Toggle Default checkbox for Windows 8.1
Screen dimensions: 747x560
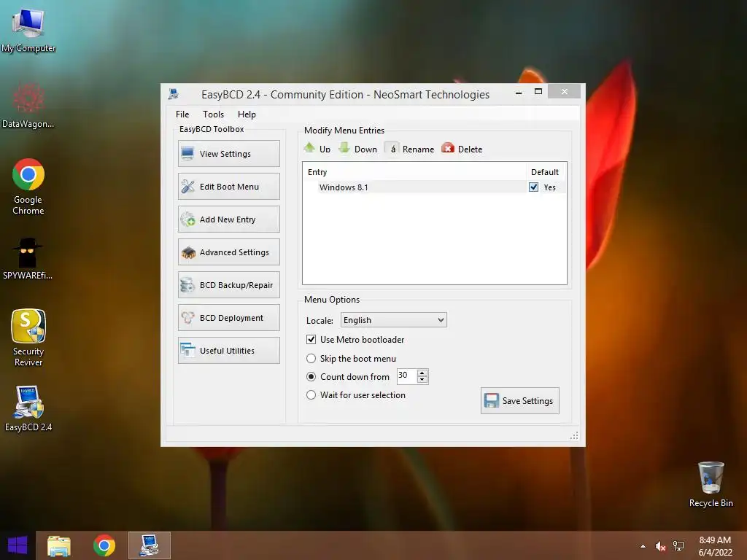coord(533,187)
